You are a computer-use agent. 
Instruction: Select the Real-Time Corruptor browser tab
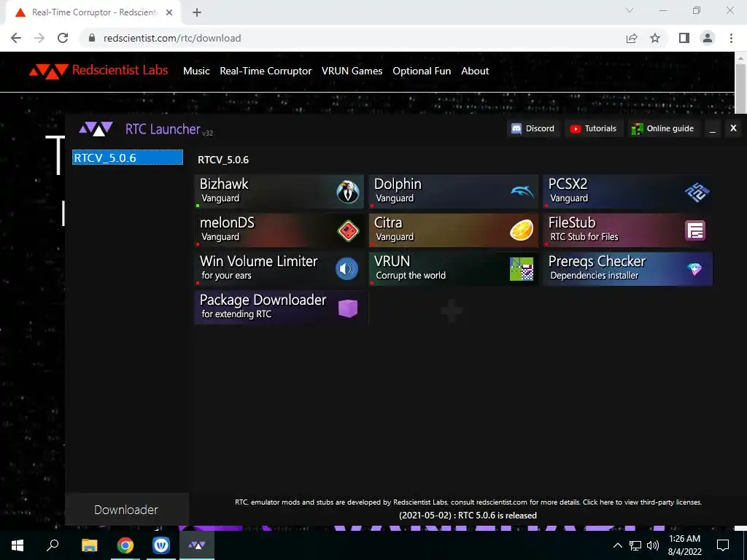[x=93, y=12]
